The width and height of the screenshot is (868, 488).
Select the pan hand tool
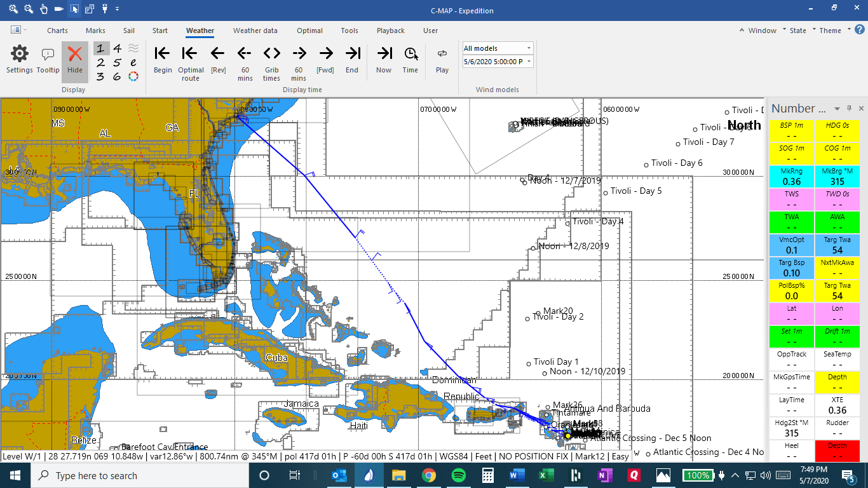(44, 10)
